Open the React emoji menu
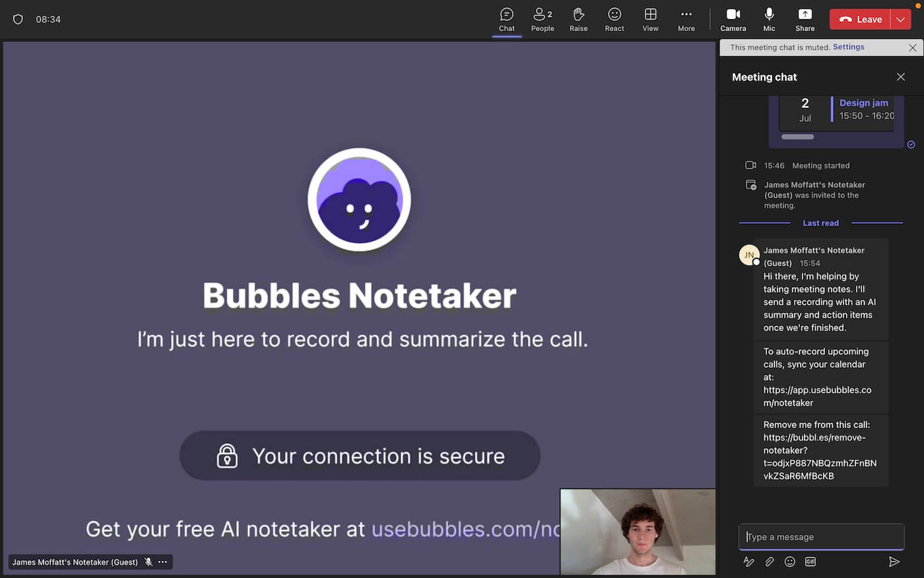924x578 pixels. (614, 19)
